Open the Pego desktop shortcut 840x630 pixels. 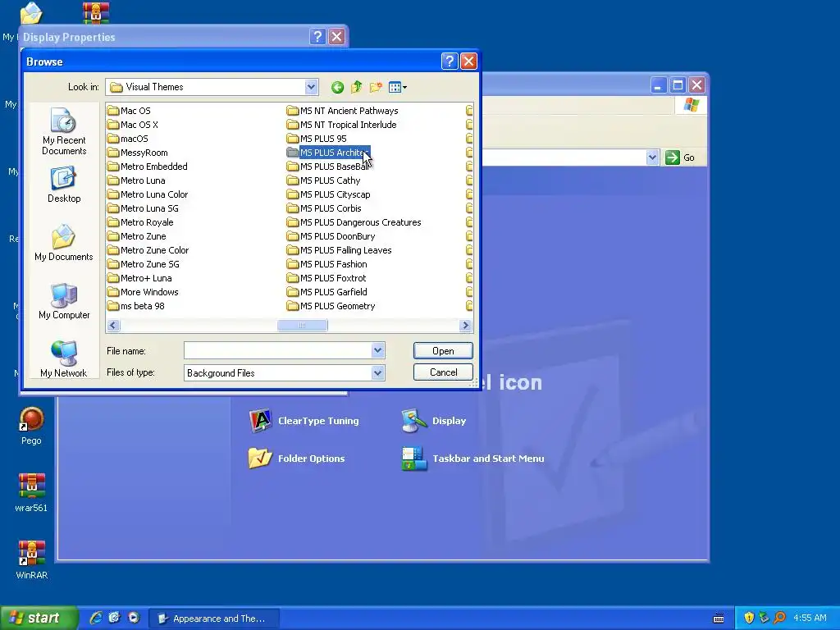[x=31, y=427]
